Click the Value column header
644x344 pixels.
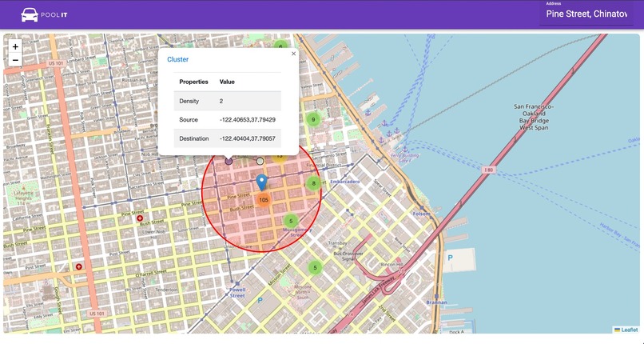click(x=227, y=82)
